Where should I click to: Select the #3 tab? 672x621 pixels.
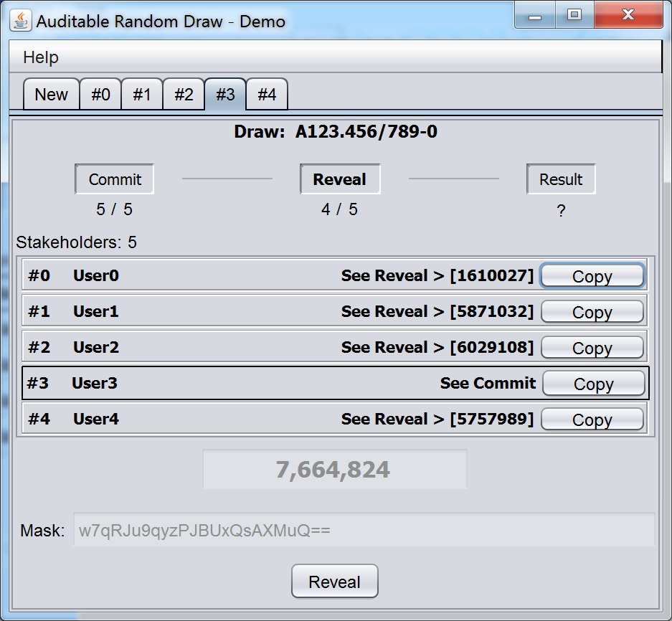pyautogui.click(x=225, y=94)
